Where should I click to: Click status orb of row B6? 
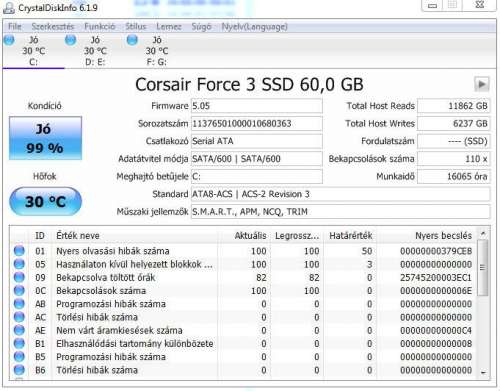19,370
